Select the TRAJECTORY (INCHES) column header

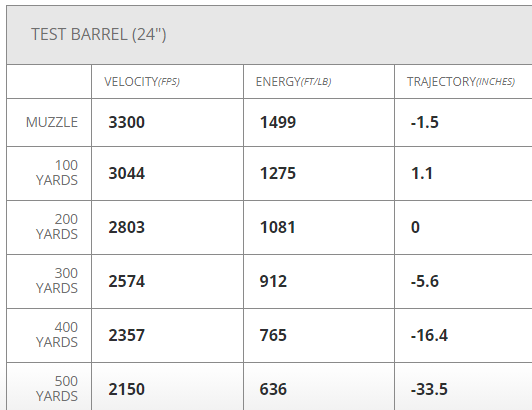coord(461,82)
